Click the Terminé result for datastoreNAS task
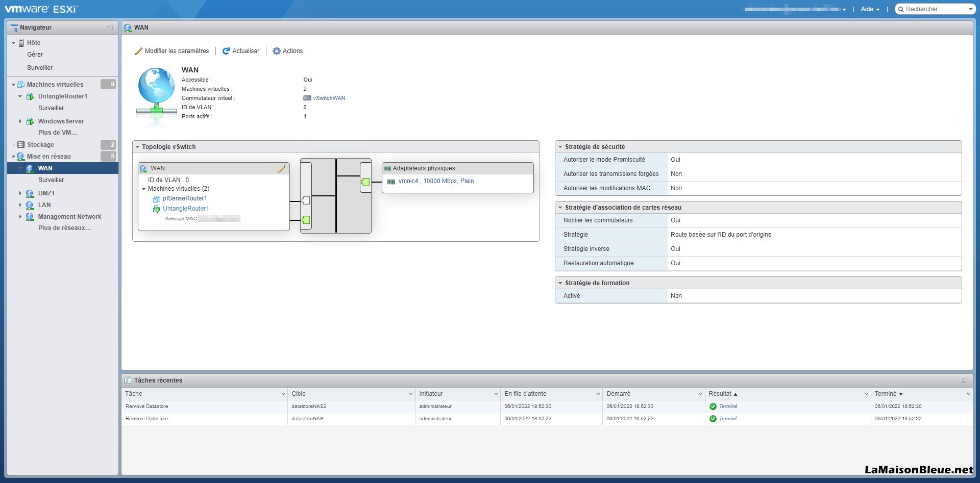 coord(728,419)
